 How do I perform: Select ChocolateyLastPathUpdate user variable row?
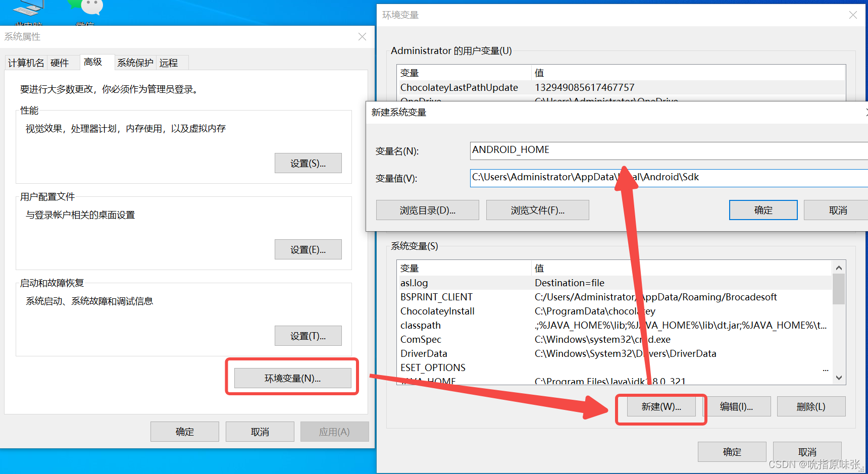tap(622, 87)
